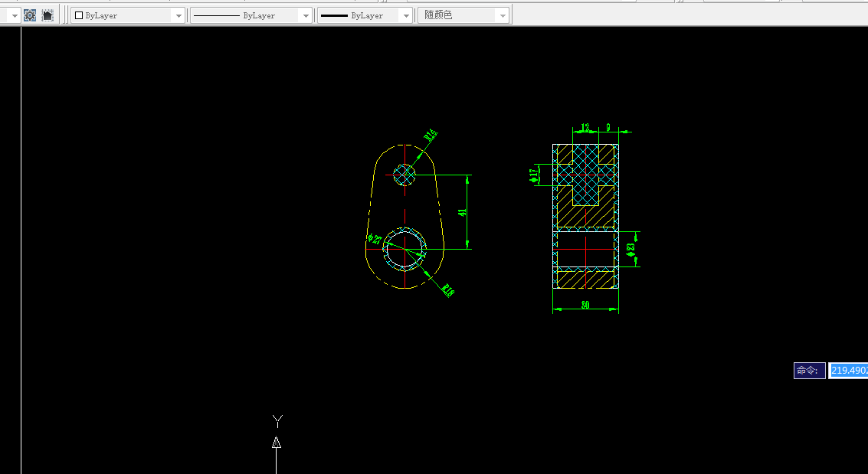Open the linetype ByLayer dropdown

pos(251,15)
